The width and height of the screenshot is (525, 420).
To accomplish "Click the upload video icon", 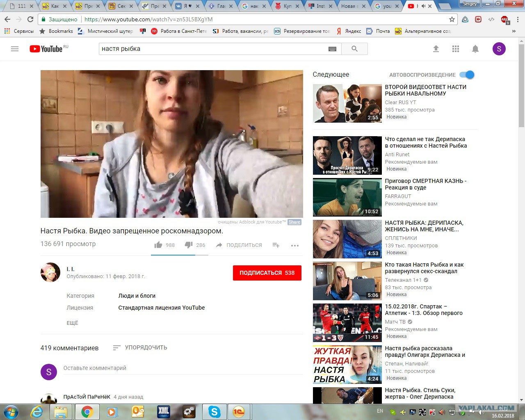I will pos(436,49).
